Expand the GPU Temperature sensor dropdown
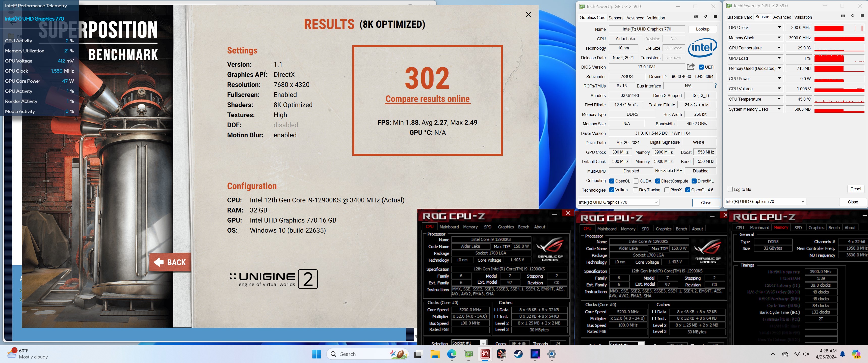 [779, 48]
